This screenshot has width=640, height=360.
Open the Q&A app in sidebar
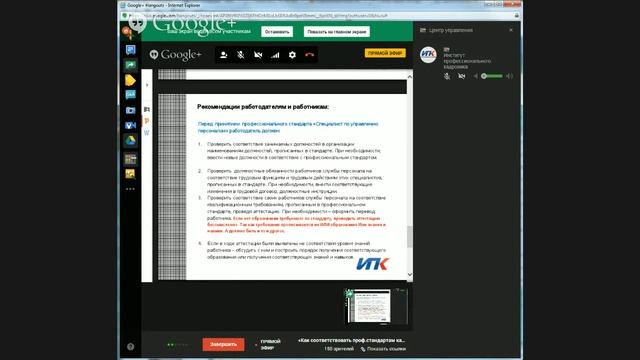click(130, 95)
